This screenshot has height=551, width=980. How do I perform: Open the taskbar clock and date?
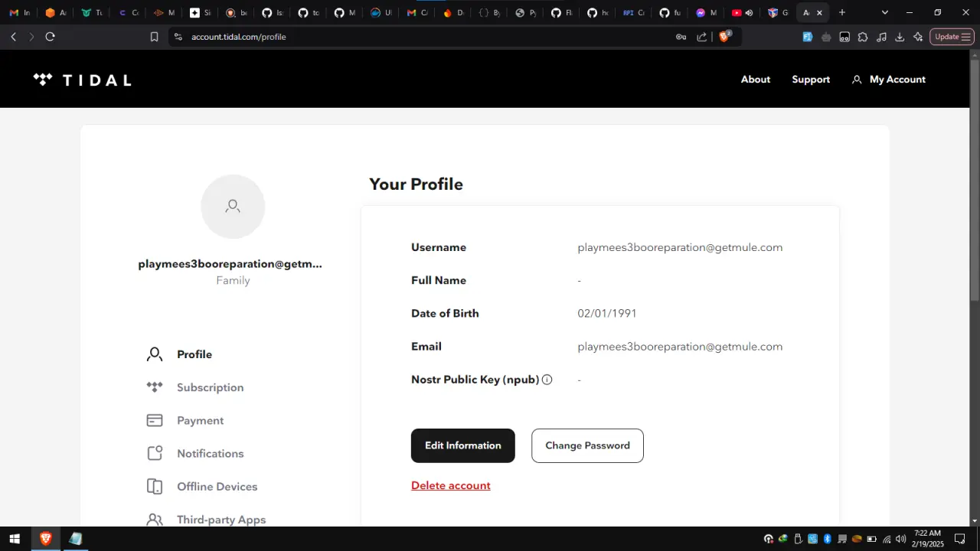[x=927, y=539]
